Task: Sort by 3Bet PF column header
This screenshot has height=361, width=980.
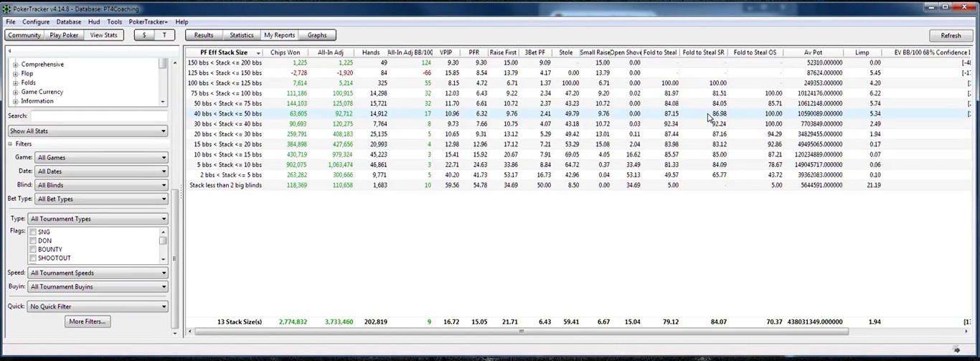Action: pos(534,52)
